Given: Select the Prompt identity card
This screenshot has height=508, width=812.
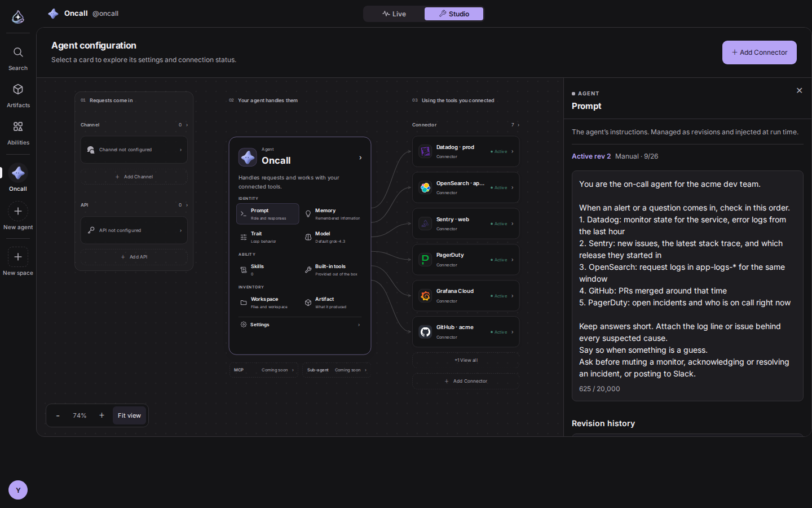Looking at the screenshot, I should click(x=268, y=214).
